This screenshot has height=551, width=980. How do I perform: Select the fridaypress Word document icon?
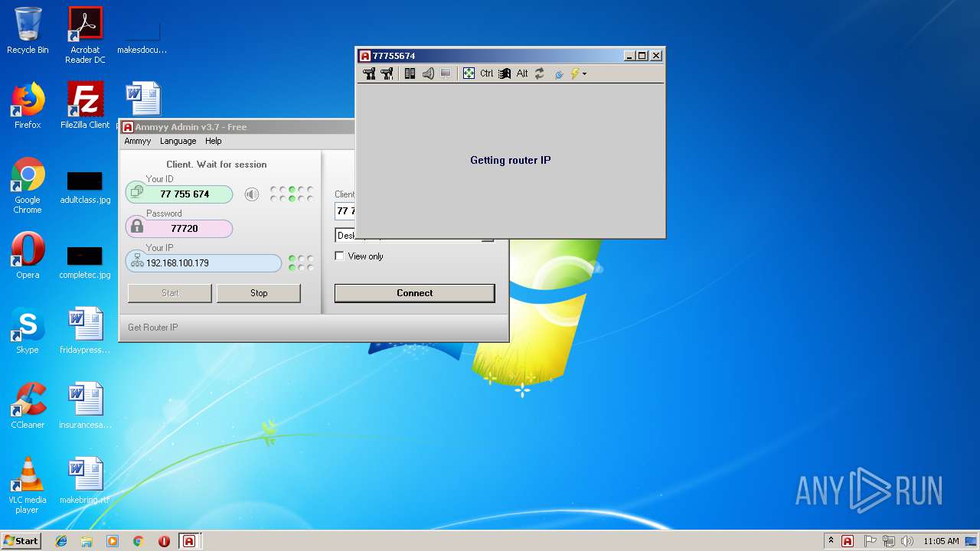[x=85, y=331]
